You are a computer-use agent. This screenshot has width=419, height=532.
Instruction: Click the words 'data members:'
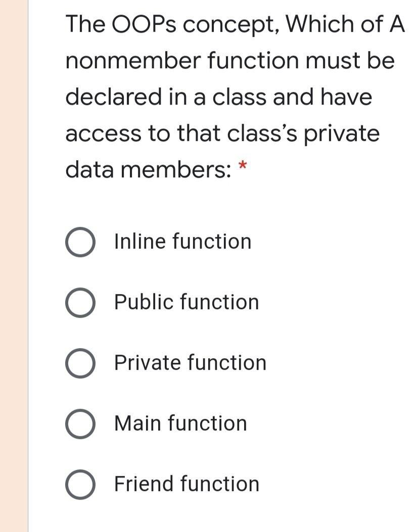pyautogui.click(x=149, y=170)
